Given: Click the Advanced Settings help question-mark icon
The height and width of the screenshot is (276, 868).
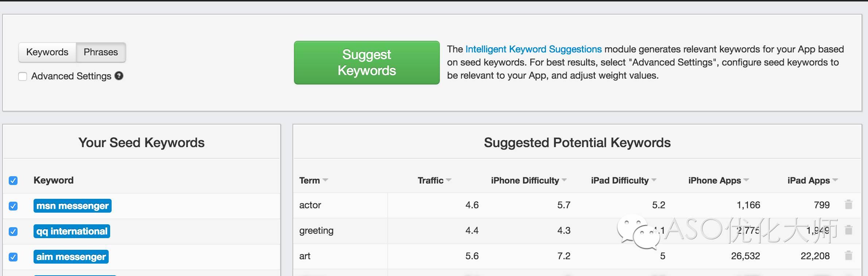Looking at the screenshot, I should [x=119, y=76].
